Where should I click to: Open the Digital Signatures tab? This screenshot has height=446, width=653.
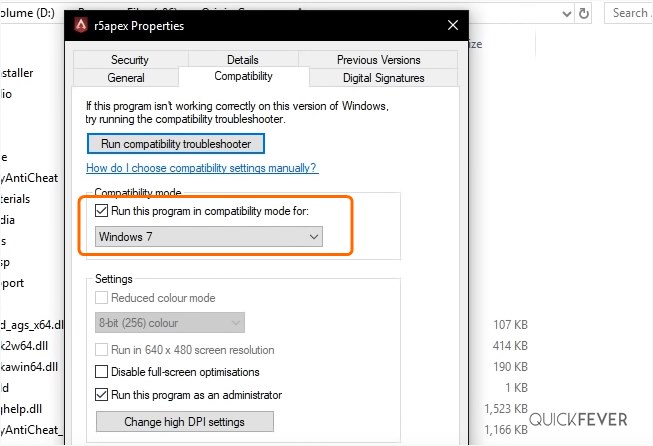point(384,77)
